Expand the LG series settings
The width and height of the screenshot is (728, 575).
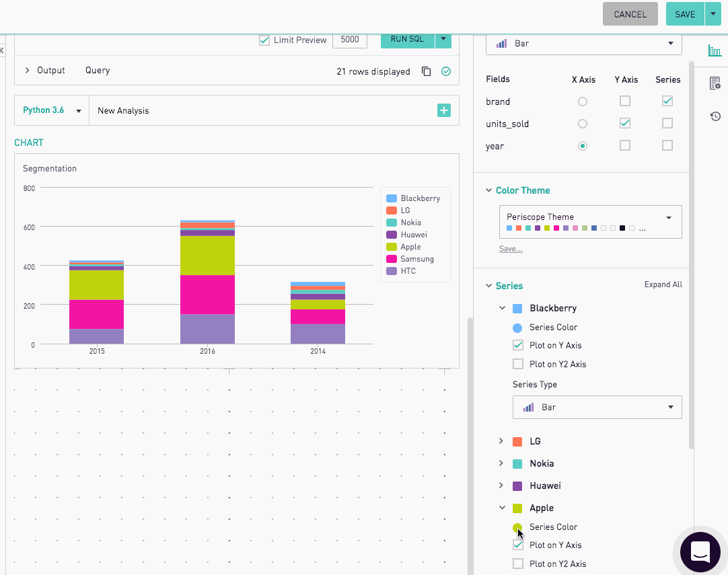(501, 441)
